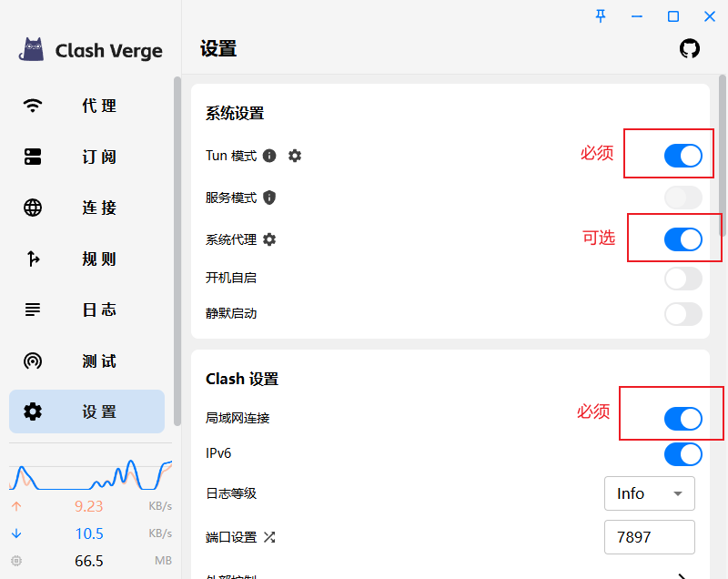The image size is (728, 579).
Task: Close the Clash Verge window
Action: point(710,16)
